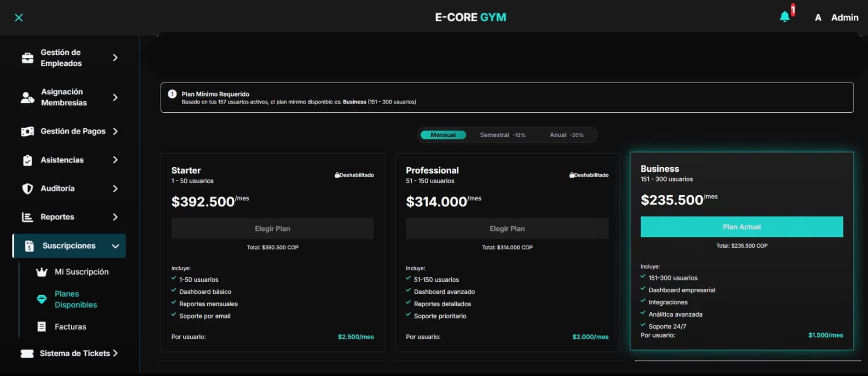Click the Admin avatar letter A
Viewport: 868px width, 376px height.
[x=818, y=17]
